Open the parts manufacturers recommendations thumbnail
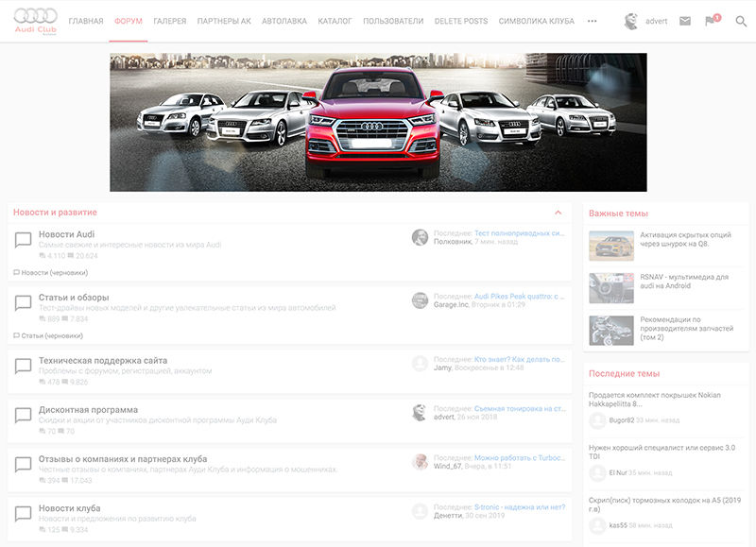Image resolution: width=756 pixels, height=547 pixels. pyautogui.click(x=611, y=331)
